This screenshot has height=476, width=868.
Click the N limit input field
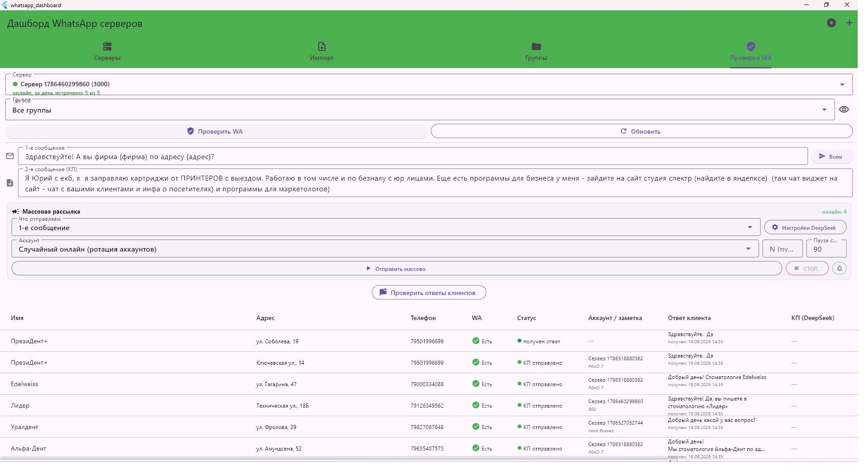pyautogui.click(x=782, y=249)
